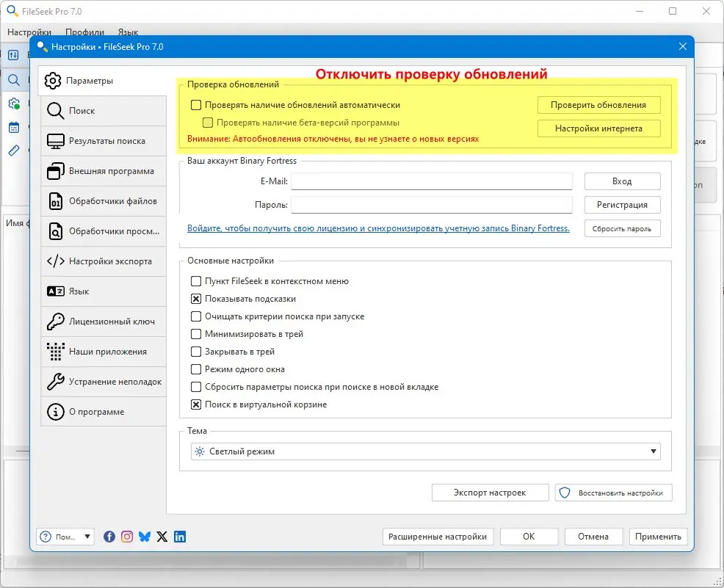
Task: Check Закрывать в трей
Action: pyautogui.click(x=196, y=352)
